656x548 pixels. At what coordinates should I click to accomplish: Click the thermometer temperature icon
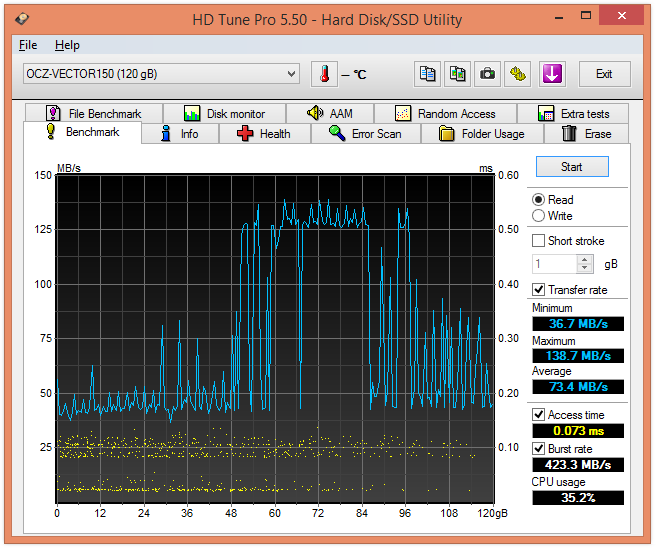click(x=324, y=74)
